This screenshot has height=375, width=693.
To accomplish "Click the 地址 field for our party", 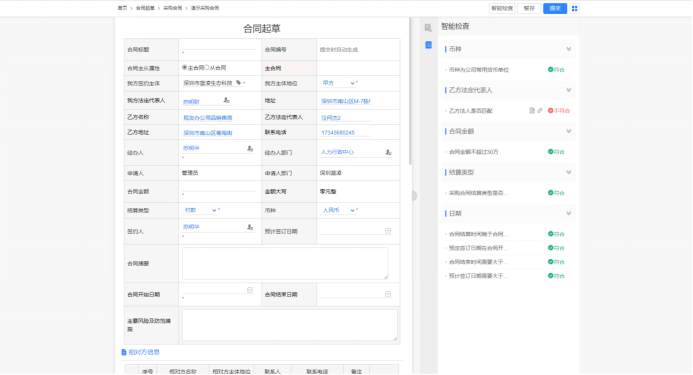I will (x=345, y=101).
